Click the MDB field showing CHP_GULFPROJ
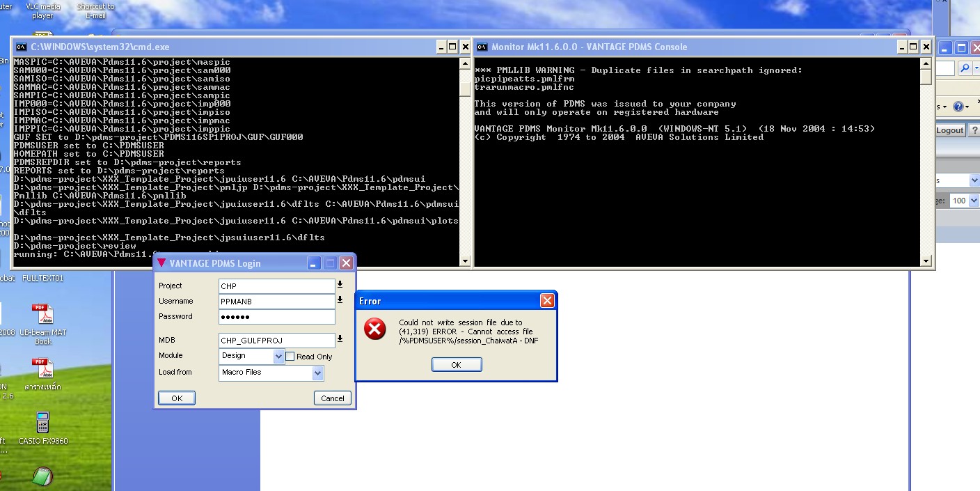 click(x=276, y=340)
